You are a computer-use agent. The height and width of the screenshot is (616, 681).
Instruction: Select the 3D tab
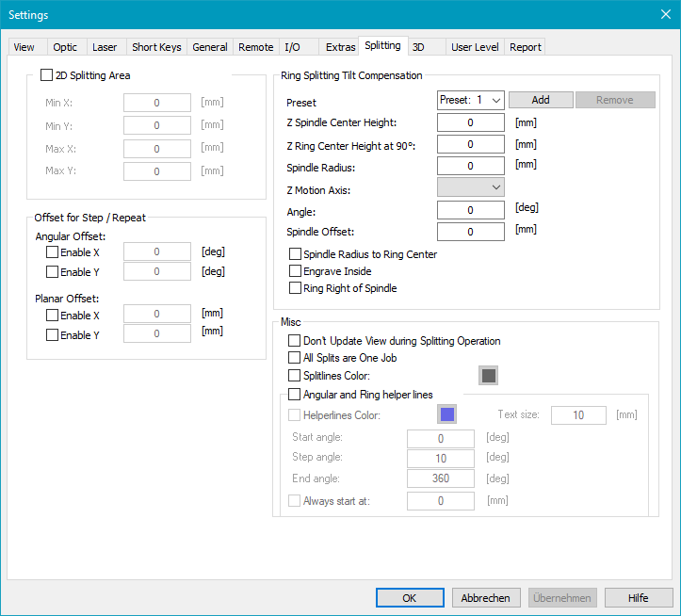[418, 47]
